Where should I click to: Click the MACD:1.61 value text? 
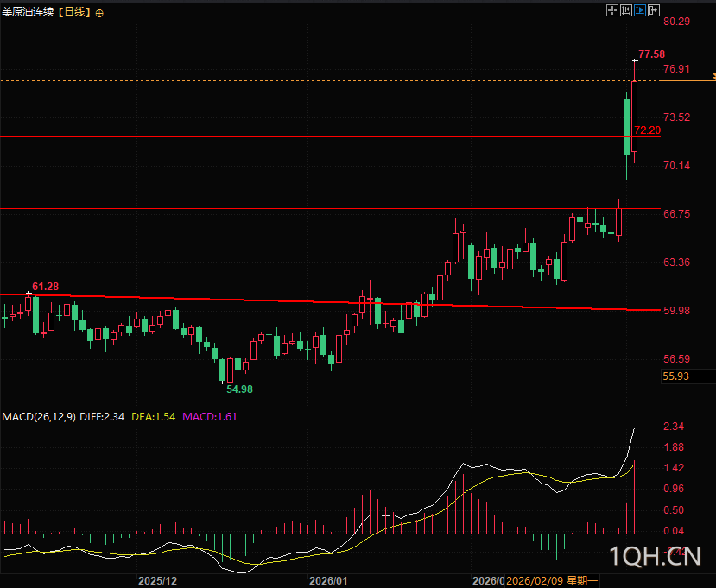(x=210, y=416)
